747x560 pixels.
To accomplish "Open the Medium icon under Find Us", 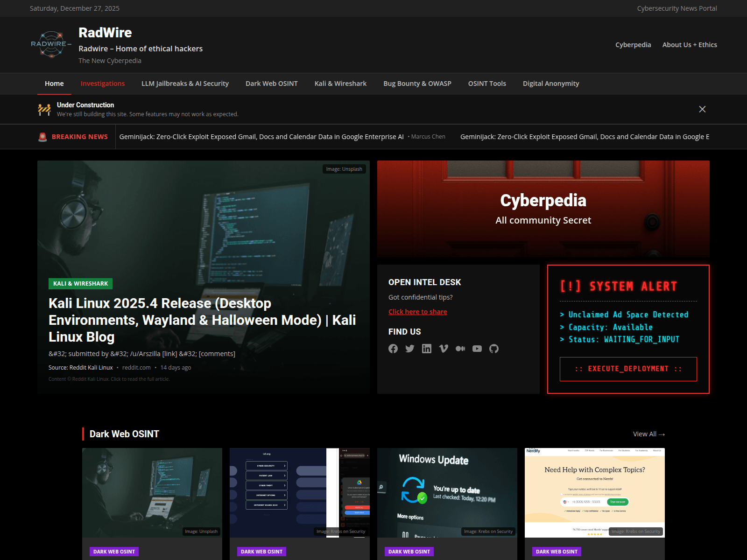I will tap(460, 349).
